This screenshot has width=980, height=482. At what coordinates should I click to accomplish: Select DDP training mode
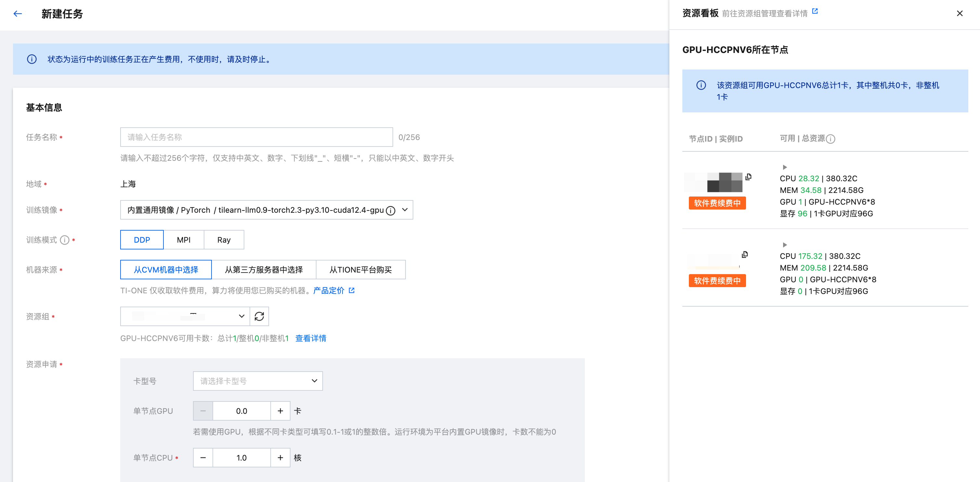[142, 240]
